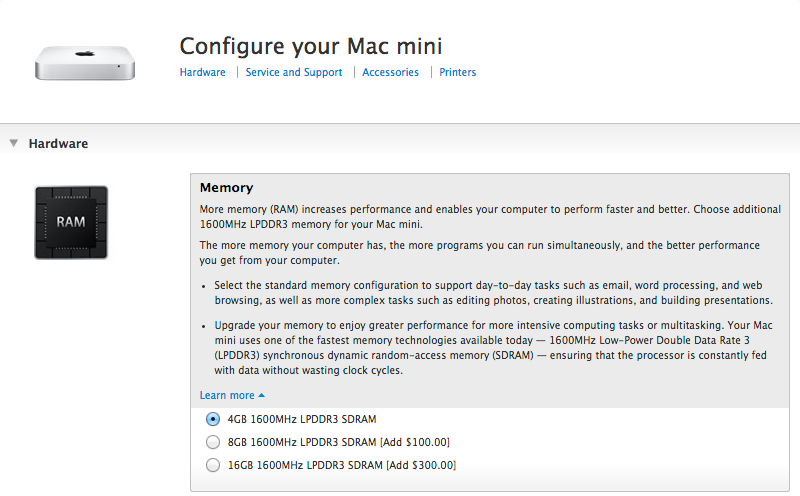Click the Memory heading text

(x=227, y=188)
